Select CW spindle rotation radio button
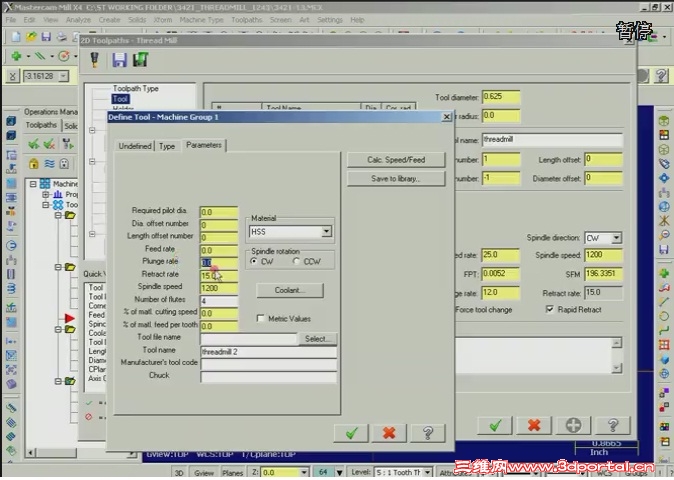The image size is (674, 480). point(254,261)
